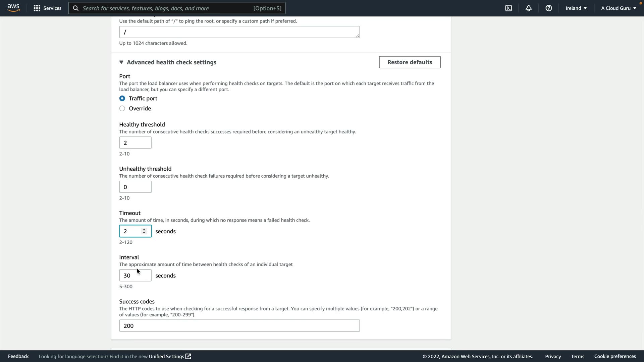The image size is (644, 362).
Task: Open the Privacy footer link
Action: click(553, 356)
